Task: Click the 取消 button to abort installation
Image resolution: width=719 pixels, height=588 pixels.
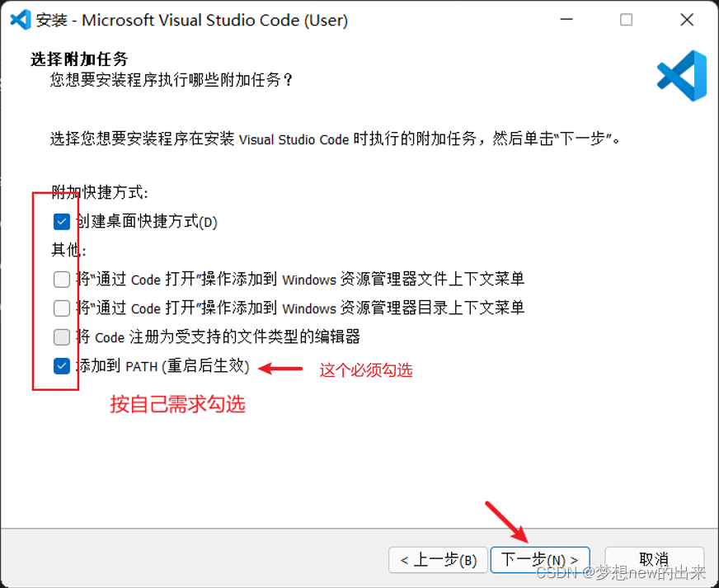Action: pos(656,560)
